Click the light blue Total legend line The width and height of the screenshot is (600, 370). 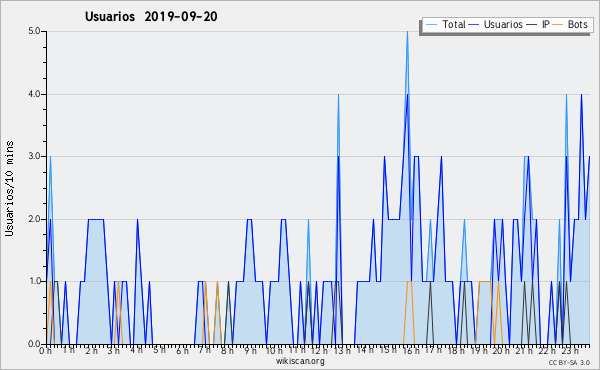point(431,25)
